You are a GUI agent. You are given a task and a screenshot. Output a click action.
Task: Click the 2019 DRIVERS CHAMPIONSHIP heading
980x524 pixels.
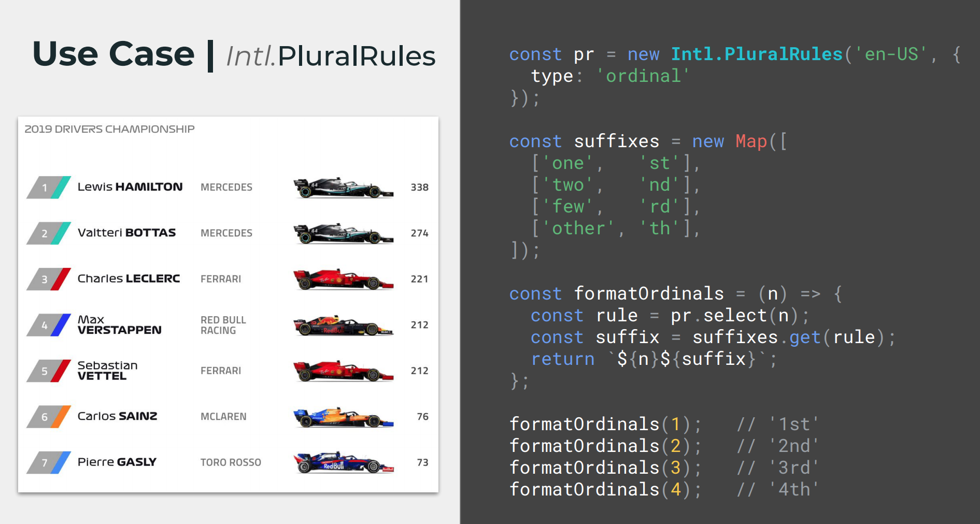click(110, 129)
